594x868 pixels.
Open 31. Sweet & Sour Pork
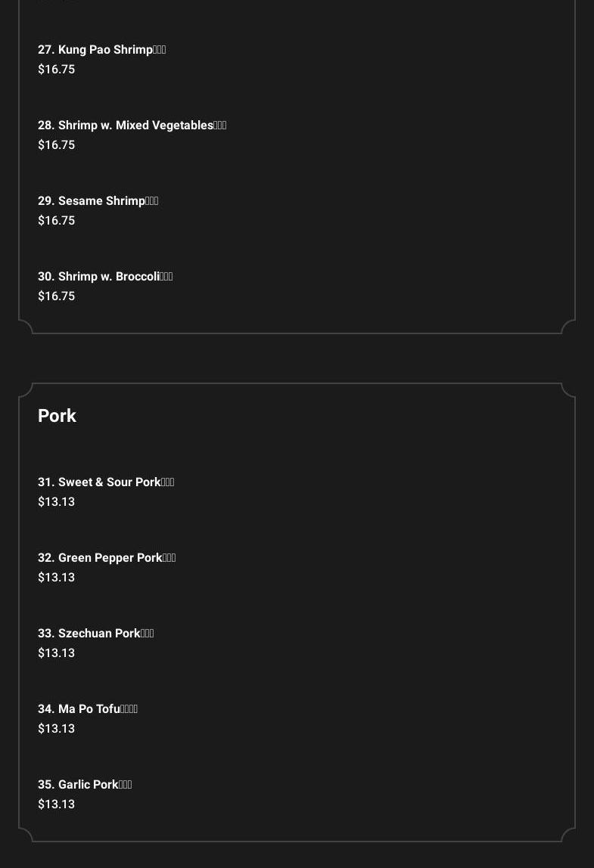106,482
